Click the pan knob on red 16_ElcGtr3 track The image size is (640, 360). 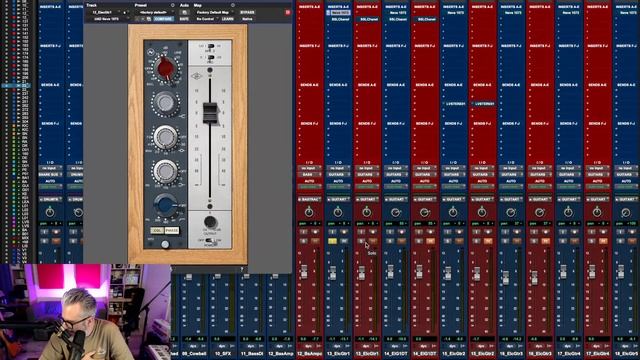(540, 212)
